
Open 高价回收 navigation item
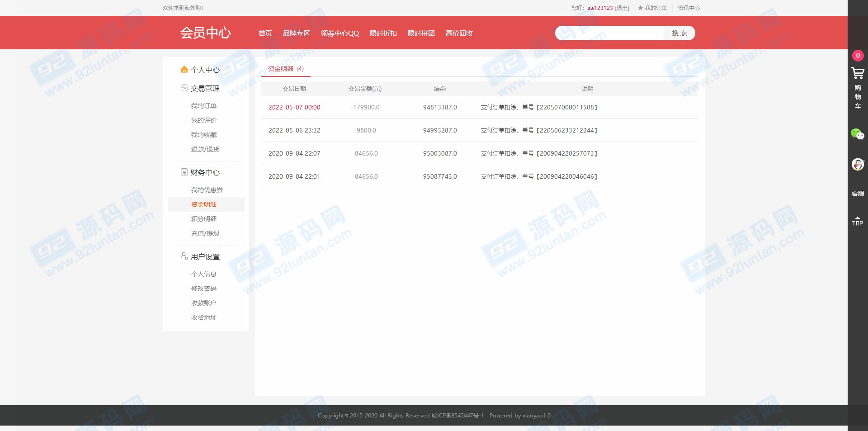[459, 33]
